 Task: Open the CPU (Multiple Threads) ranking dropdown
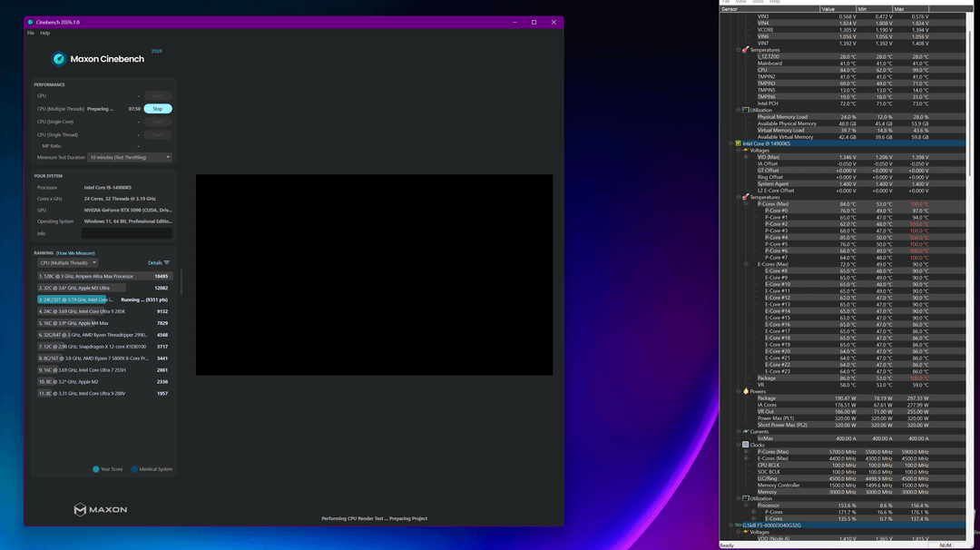tap(68, 263)
